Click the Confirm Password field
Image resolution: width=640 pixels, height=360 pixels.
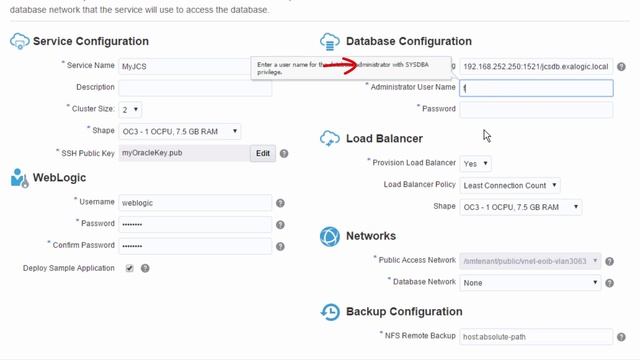coord(195,246)
